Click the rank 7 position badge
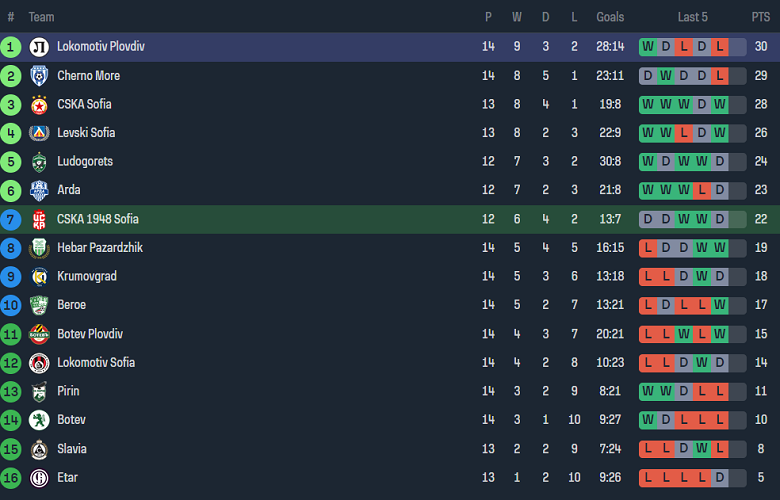Screen dimensions: 780x500 coord(11,219)
